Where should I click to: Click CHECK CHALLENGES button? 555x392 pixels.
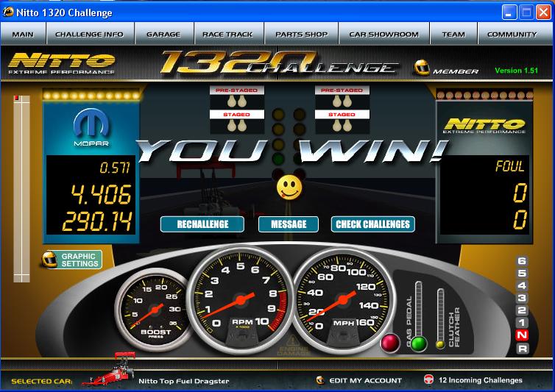[x=372, y=224]
